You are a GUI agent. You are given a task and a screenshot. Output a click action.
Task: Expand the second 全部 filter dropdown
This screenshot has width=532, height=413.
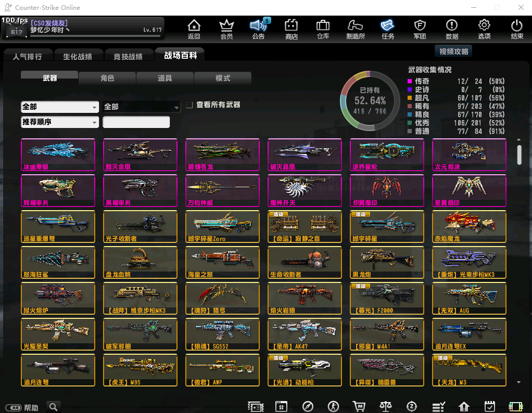pyautogui.click(x=141, y=107)
